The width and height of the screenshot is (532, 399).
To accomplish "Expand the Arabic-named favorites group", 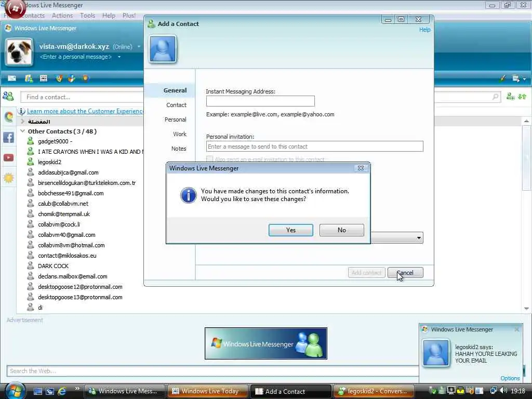I will coord(23,121).
